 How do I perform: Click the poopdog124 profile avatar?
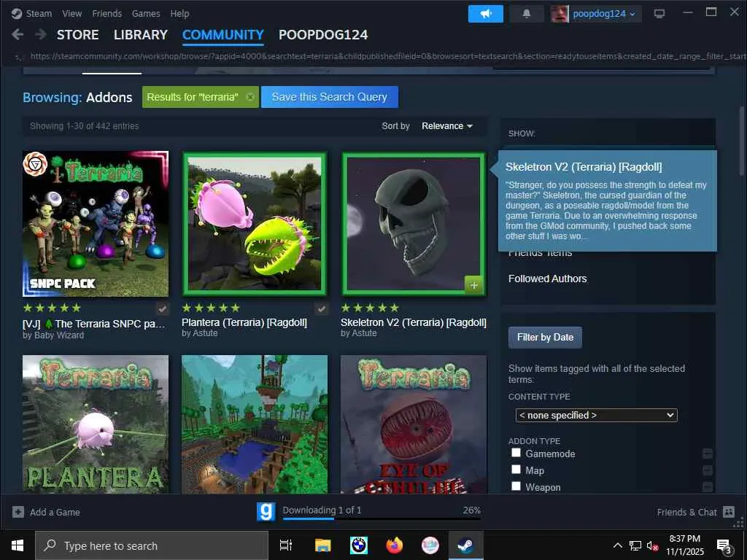click(x=560, y=14)
